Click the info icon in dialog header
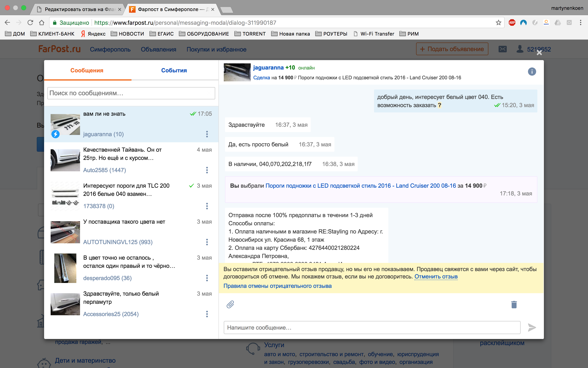 [x=532, y=72]
